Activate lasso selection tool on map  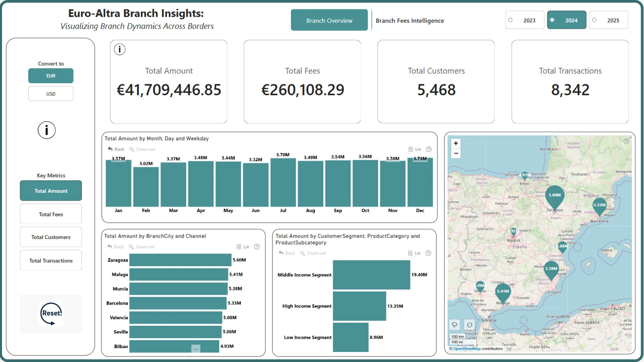click(454, 324)
